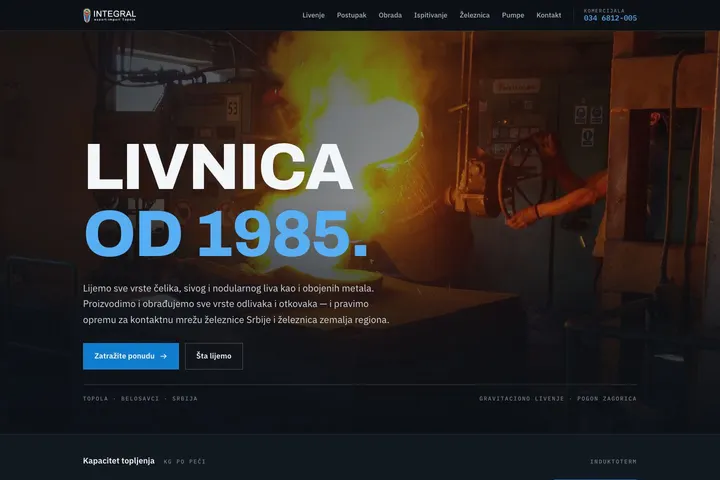This screenshot has height=480, width=720.
Task: Click the KOMERCIJALA label above phone number
Action: [604, 11]
